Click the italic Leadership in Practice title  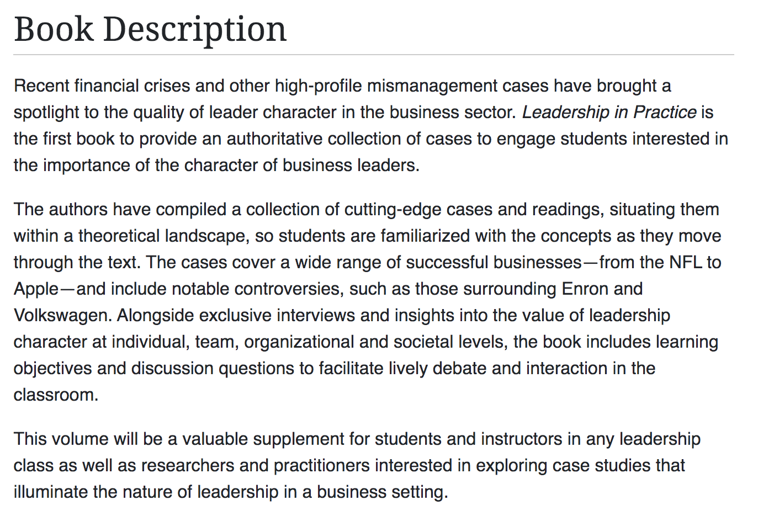click(609, 112)
